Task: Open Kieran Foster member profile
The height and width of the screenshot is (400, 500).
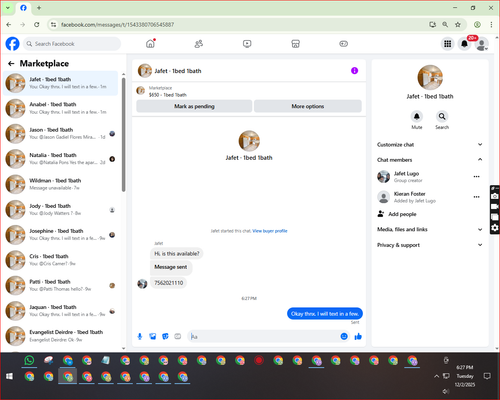Action: [407, 197]
